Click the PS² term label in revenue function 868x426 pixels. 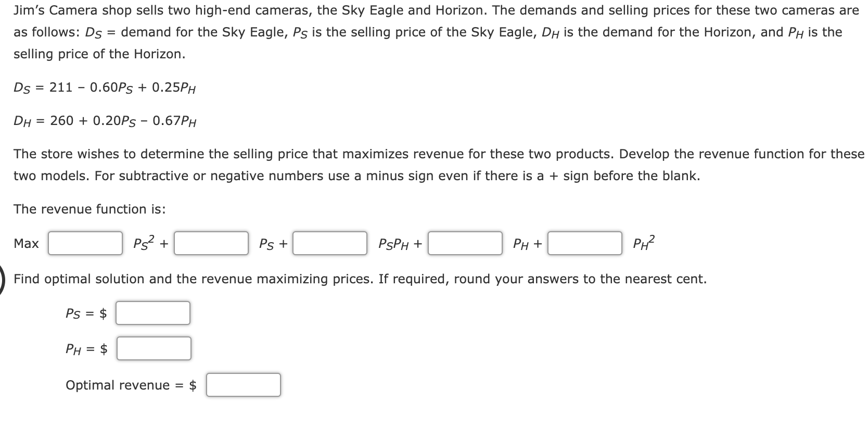click(x=144, y=243)
